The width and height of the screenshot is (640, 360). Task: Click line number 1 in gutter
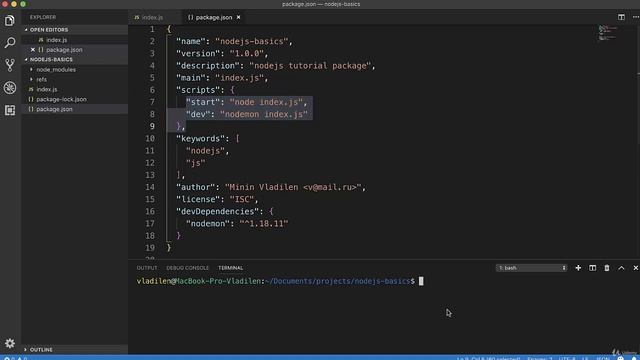tap(152, 29)
